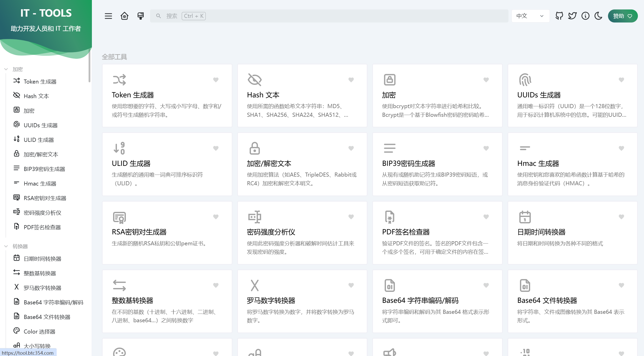Click the sidebar vertical scrollbar thumb
Image resolution: width=644 pixels, height=356 pixels.
[89, 66]
